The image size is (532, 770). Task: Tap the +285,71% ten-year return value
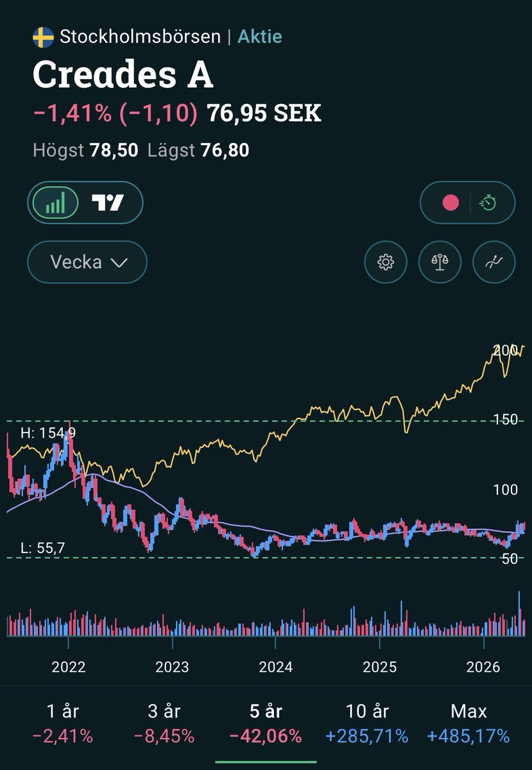pyautogui.click(x=367, y=735)
